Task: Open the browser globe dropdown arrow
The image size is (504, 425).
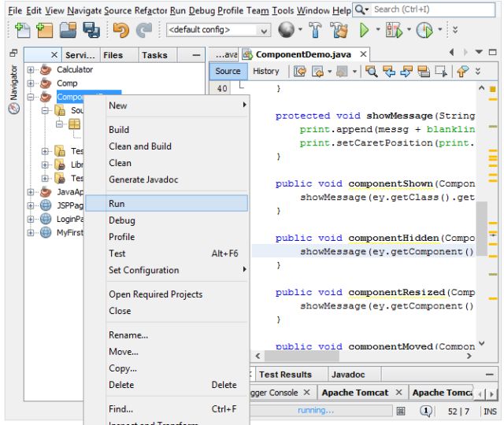Action: [300, 30]
